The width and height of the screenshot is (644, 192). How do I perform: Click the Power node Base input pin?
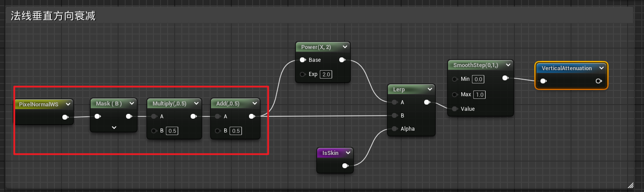click(x=303, y=60)
